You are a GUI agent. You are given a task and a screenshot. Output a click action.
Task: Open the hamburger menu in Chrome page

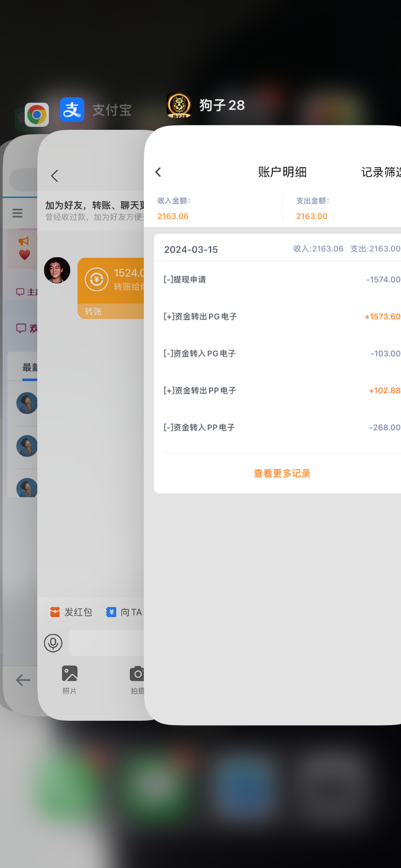[17, 213]
